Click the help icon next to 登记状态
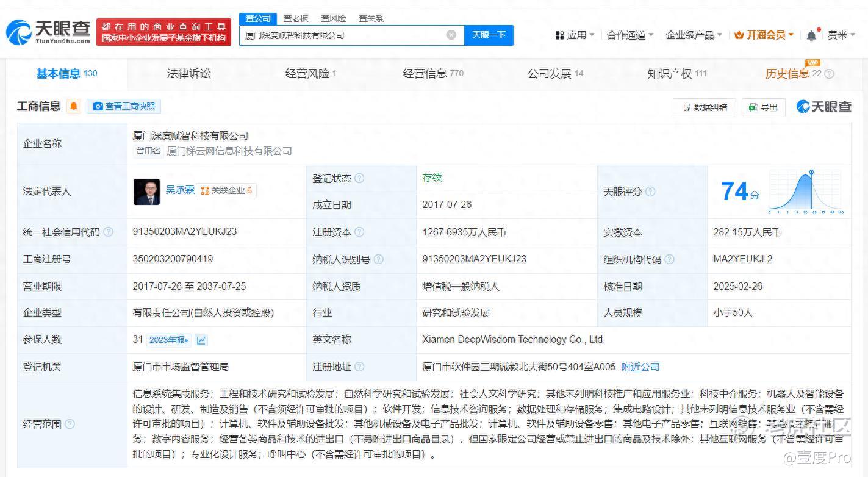The height and width of the screenshot is (477, 868). coord(360,178)
